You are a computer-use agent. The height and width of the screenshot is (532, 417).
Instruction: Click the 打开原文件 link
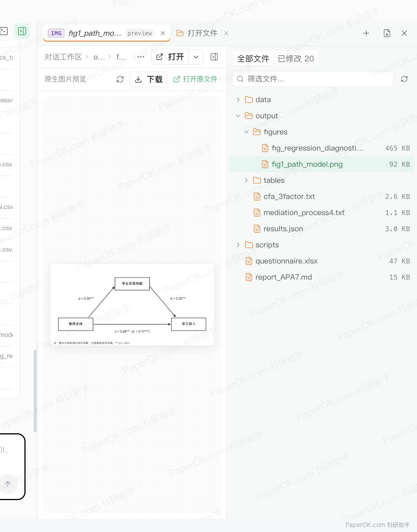coord(195,79)
